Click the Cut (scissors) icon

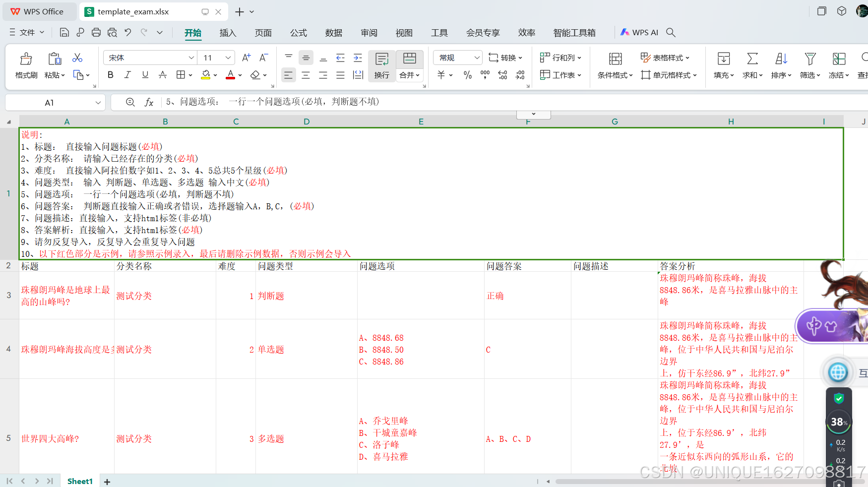click(x=77, y=58)
